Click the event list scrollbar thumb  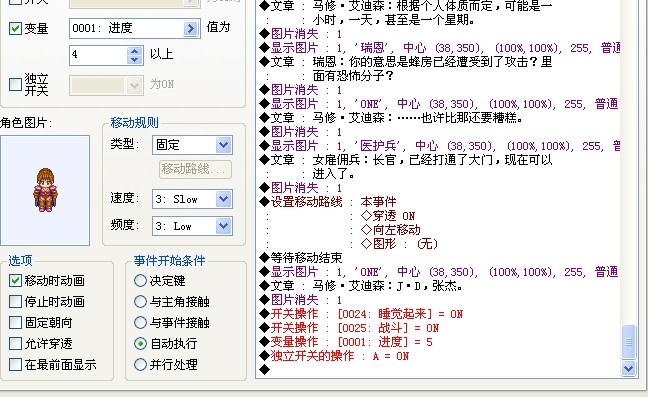pyautogui.click(x=628, y=342)
